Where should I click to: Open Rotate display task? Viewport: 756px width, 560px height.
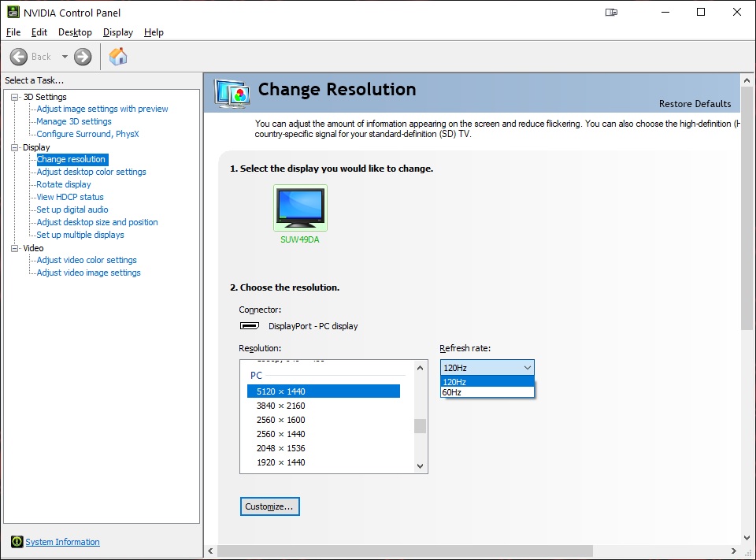[64, 184]
